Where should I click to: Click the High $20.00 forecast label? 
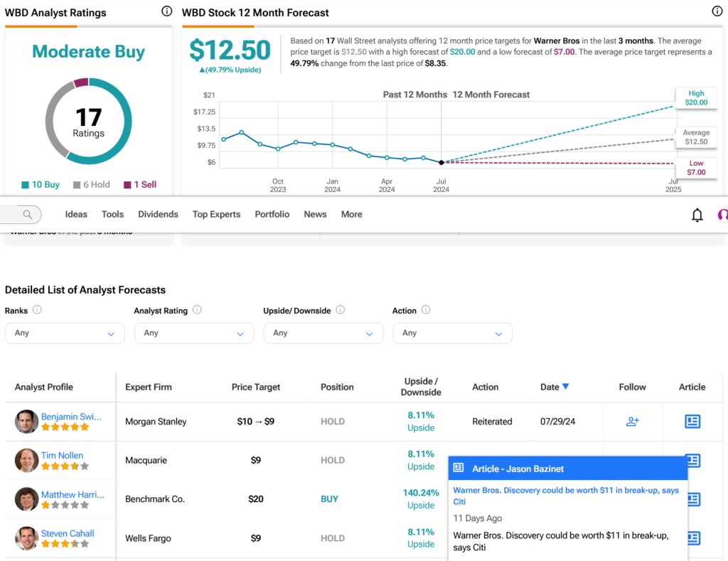(696, 98)
